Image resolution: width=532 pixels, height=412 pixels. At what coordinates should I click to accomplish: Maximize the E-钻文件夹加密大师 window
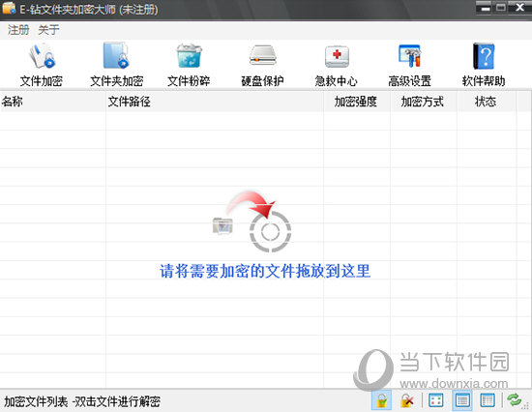pos(501,8)
